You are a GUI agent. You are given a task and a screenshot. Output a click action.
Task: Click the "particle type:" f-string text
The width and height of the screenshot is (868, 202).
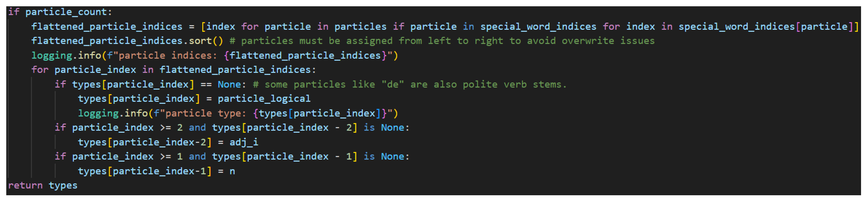(x=205, y=113)
